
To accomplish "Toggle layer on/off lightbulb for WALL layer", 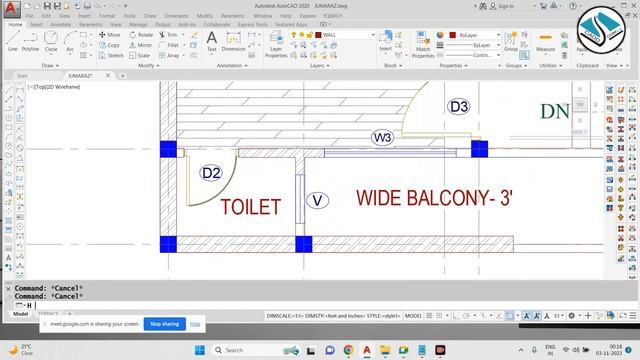I will pos(293,35).
